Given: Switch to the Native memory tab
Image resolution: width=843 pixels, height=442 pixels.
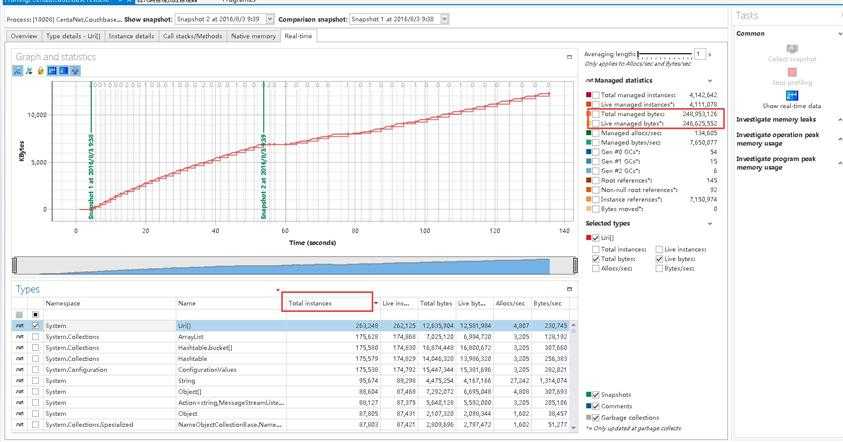Looking at the screenshot, I should point(253,36).
